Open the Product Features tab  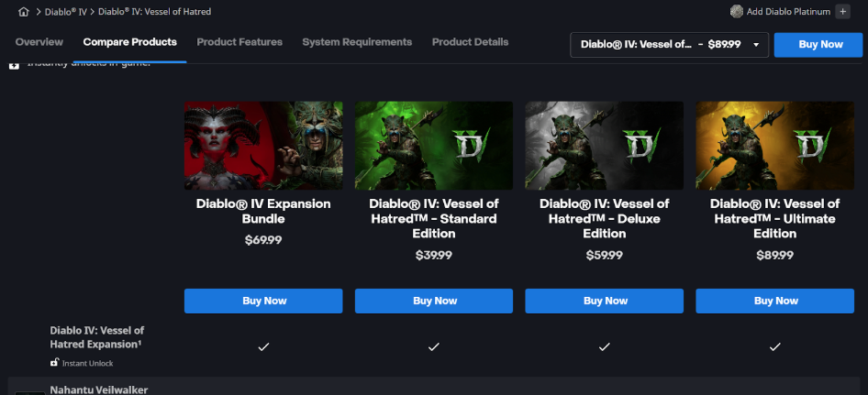[239, 42]
